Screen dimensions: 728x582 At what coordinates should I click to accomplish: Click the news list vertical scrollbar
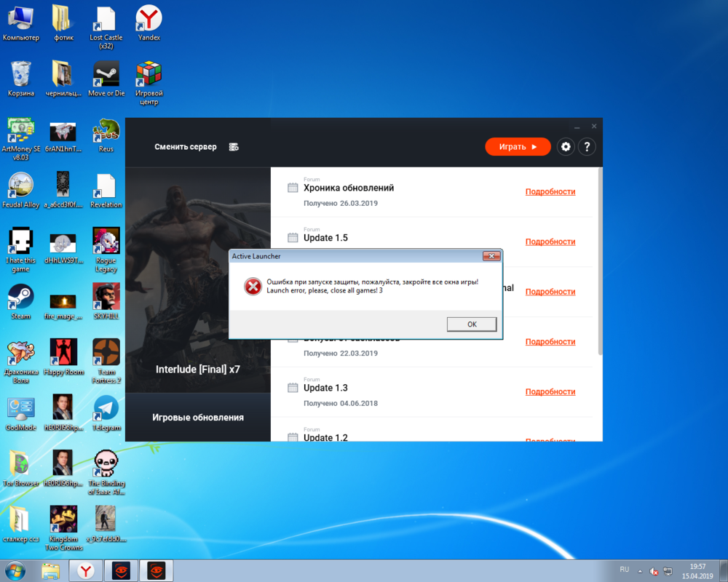(x=599, y=262)
